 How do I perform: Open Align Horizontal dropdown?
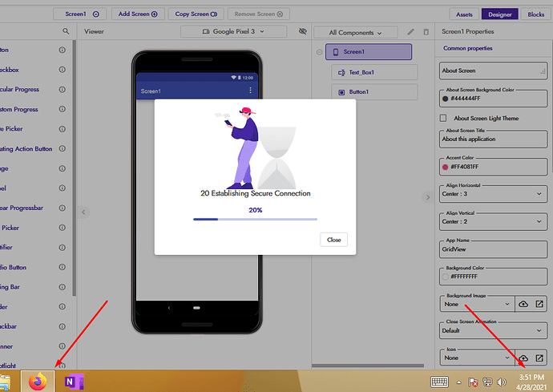[x=493, y=194]
